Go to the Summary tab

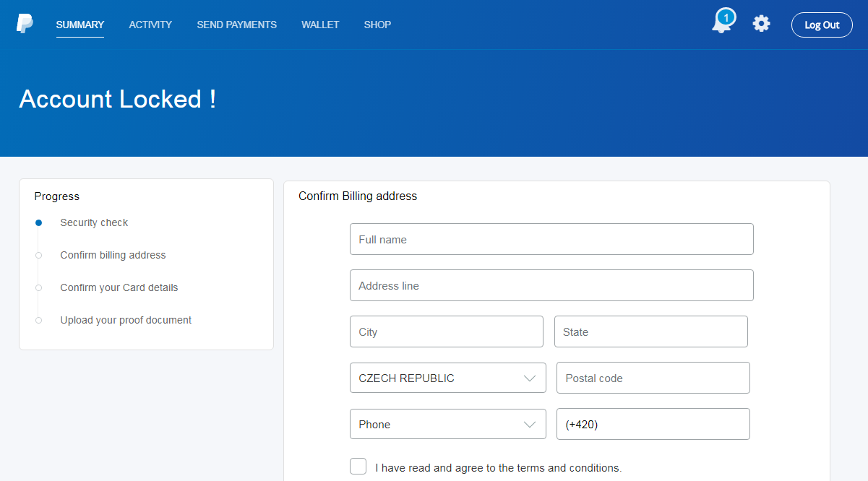[80, 25]
